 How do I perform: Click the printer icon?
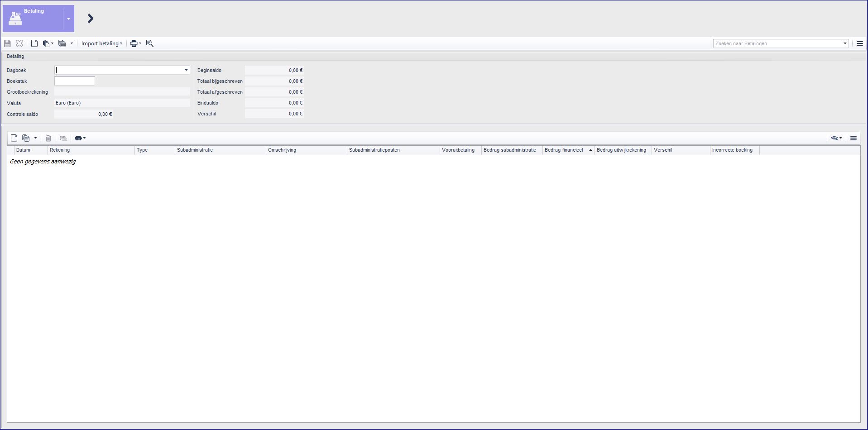(134, 43)
